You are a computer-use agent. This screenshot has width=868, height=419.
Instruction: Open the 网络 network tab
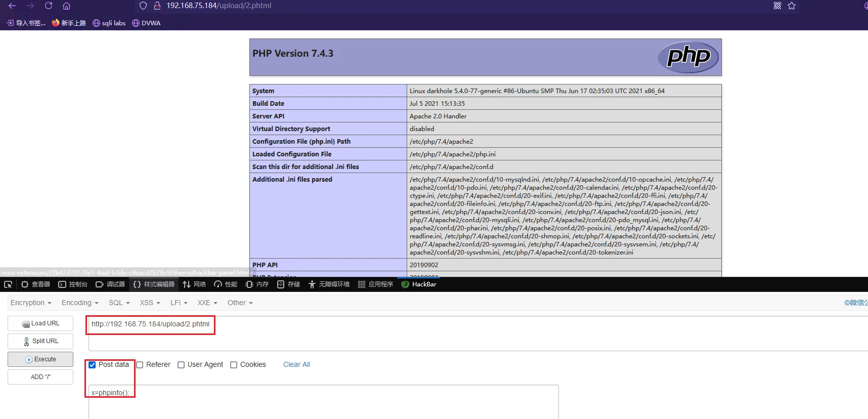[x=194, y=284]
